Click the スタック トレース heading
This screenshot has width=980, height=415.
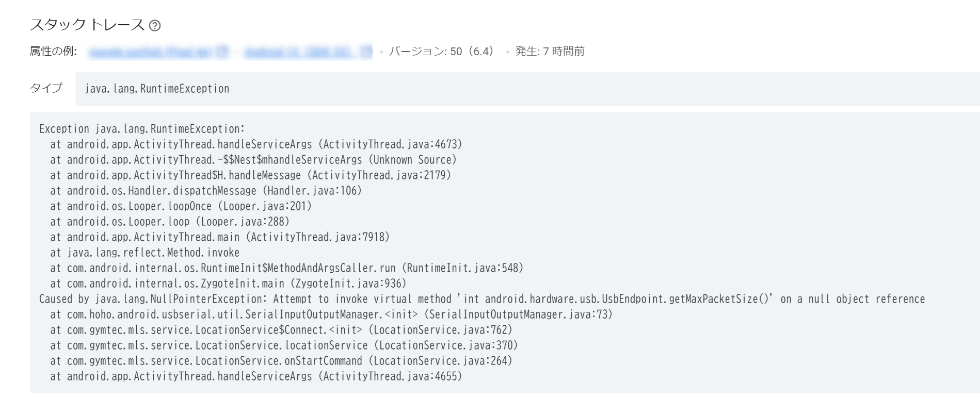click(x=87, y=25)
